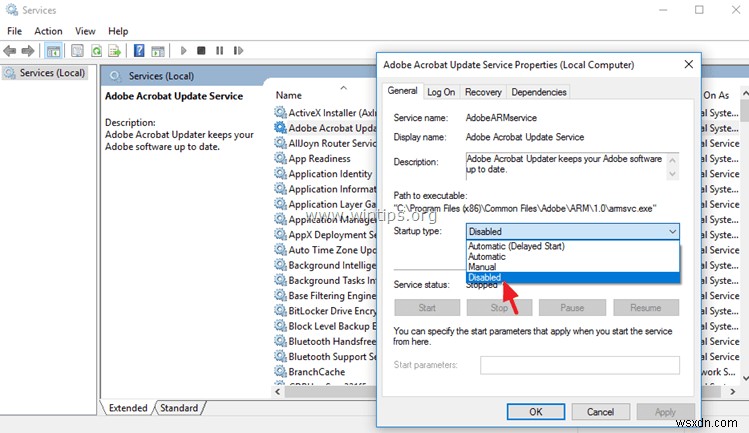
Task: Toggle the Show/Hide Console Tree icon
Action: tap(53, 50)
